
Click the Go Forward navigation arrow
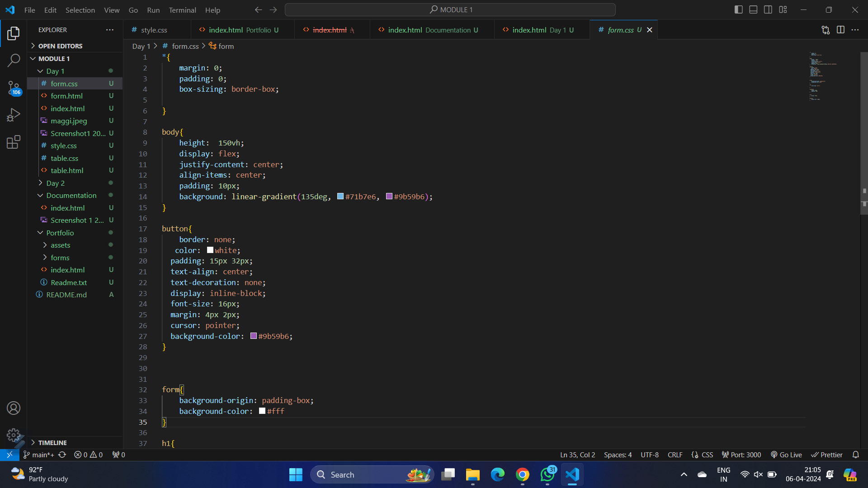273,9
